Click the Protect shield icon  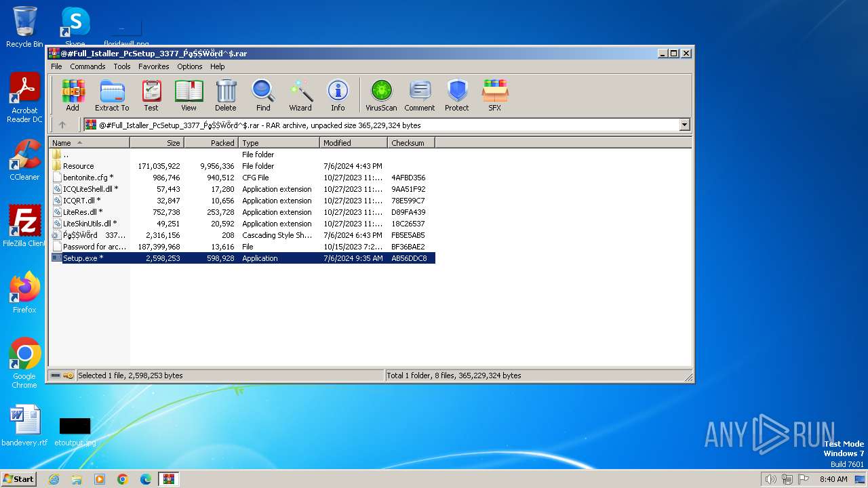(x=457, y=96)
